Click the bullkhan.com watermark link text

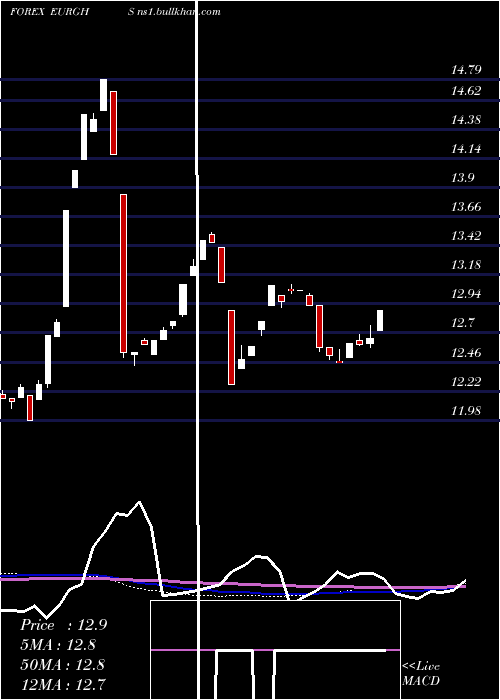tap(175, 12)
